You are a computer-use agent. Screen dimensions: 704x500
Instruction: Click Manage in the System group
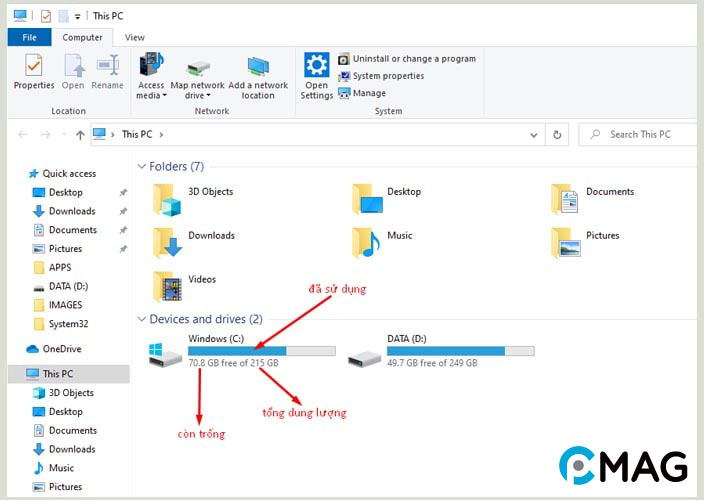pos(362,93)
